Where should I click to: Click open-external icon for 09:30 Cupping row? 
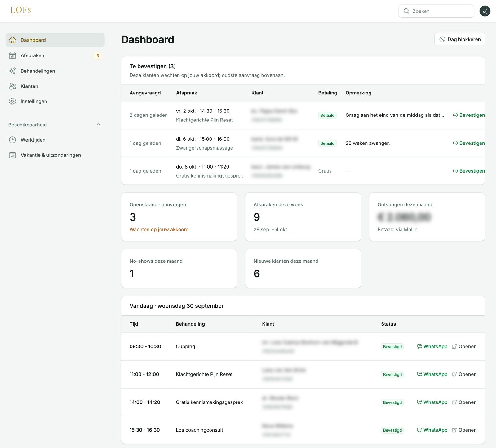[x=454, y=346]
